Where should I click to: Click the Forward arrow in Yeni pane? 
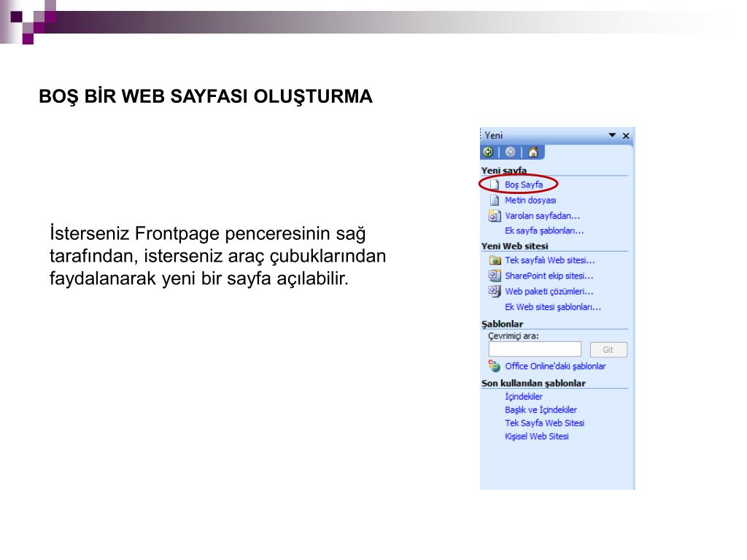coord(510,152)
